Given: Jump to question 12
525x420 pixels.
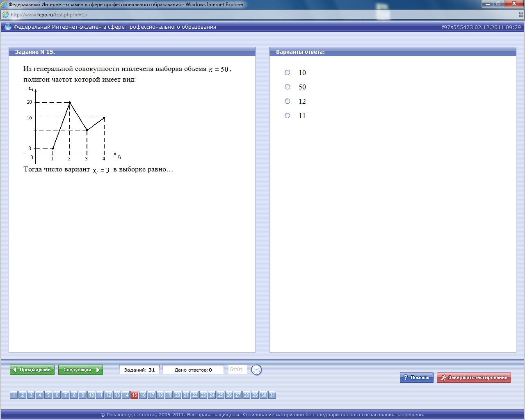Looking at the screenshot, I should pos(109,395).
